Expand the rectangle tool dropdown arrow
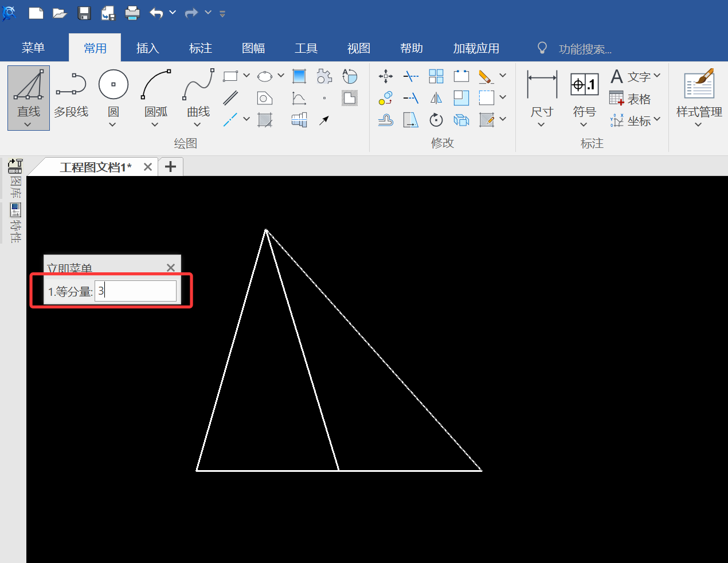 click(x=246, y=75)
